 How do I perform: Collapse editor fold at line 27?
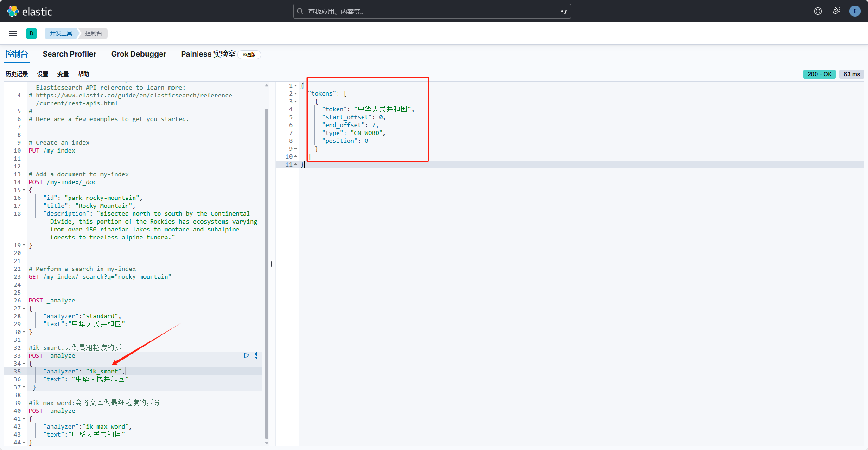click(24, 309)
